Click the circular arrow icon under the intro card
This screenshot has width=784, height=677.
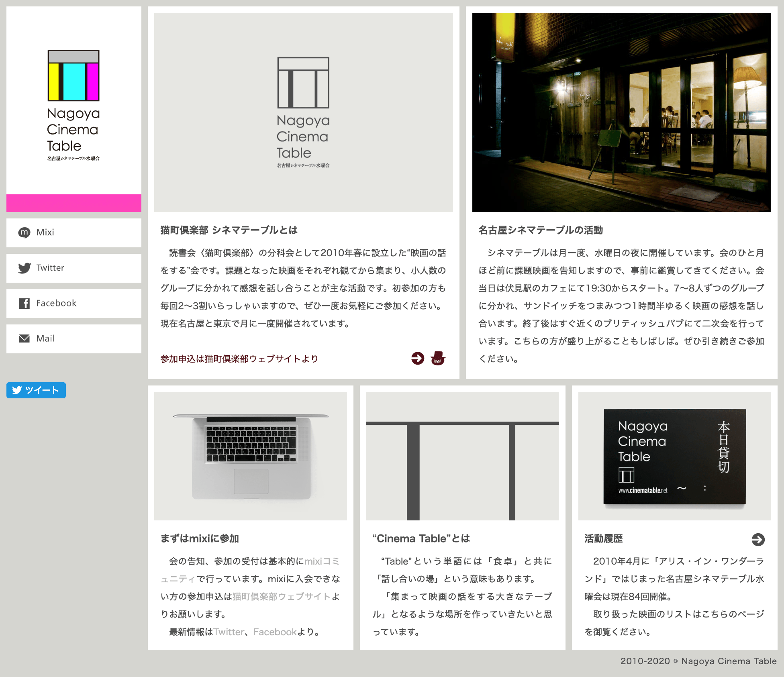coord(418,359)
